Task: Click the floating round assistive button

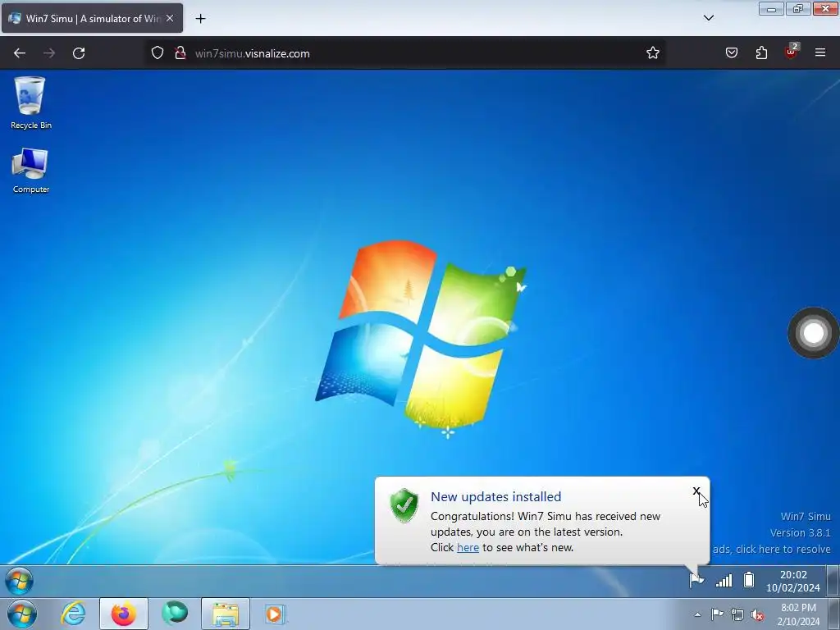Action: click(813, 333)
